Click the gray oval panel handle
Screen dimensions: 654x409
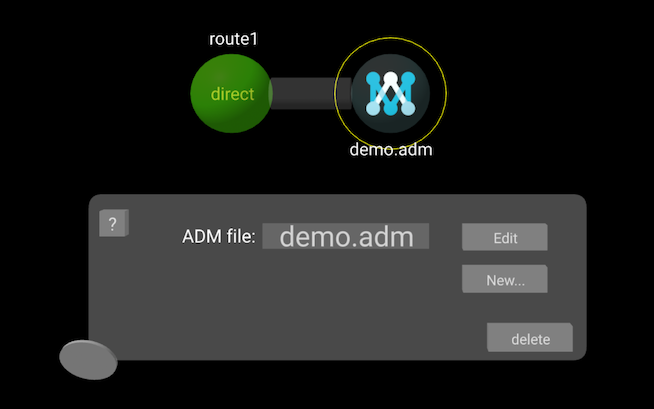88,359
